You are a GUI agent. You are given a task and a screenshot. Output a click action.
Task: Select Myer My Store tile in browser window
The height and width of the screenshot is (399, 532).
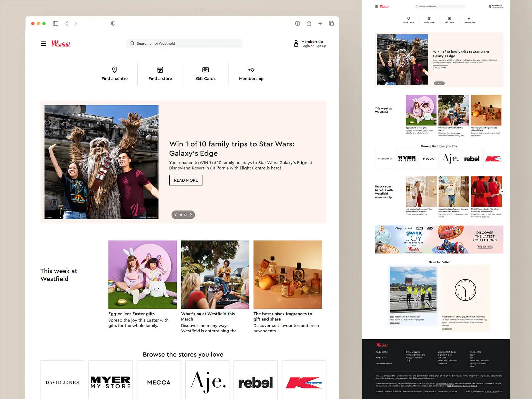click(x=110, y=380)
